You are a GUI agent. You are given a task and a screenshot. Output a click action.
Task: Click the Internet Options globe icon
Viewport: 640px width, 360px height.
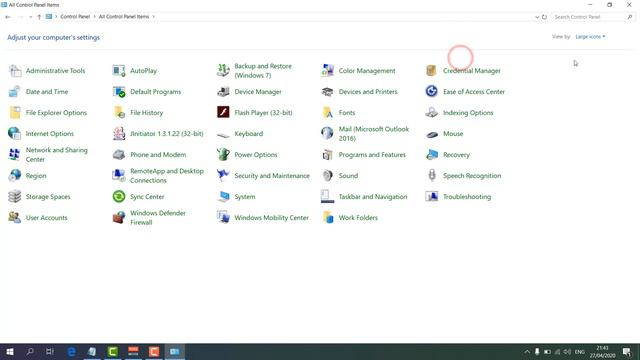(15, 133)
